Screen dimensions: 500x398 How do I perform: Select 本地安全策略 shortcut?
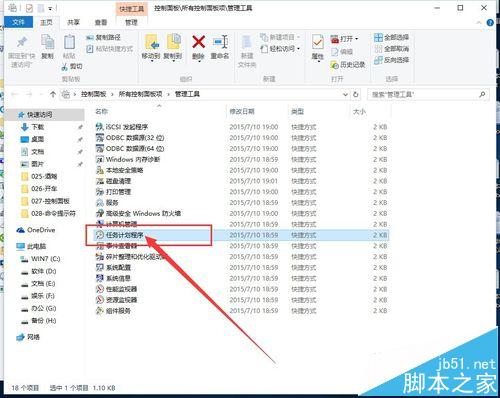pos(119,170)
